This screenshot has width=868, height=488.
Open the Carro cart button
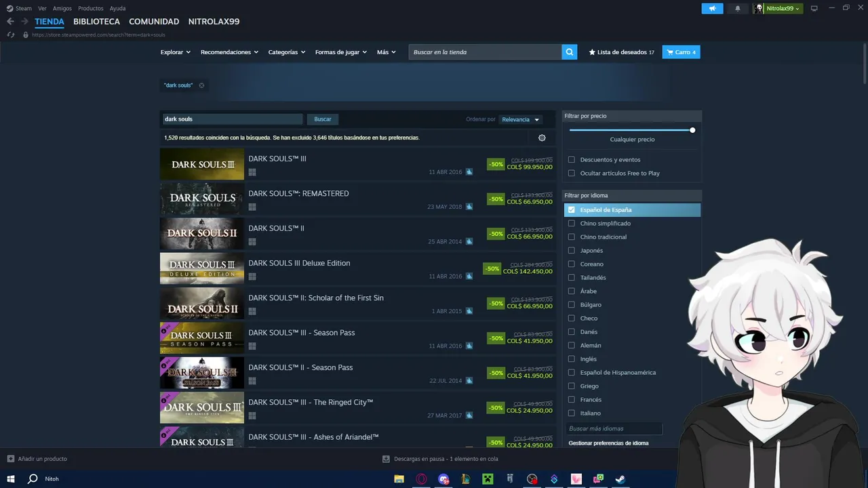pos(681,52)
